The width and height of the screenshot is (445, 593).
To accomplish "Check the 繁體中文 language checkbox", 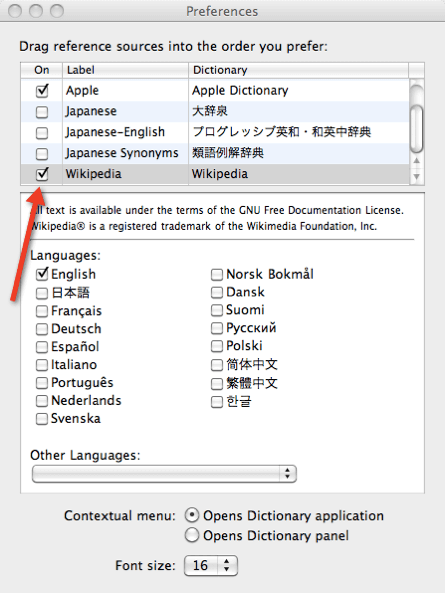I will [217, 384].
